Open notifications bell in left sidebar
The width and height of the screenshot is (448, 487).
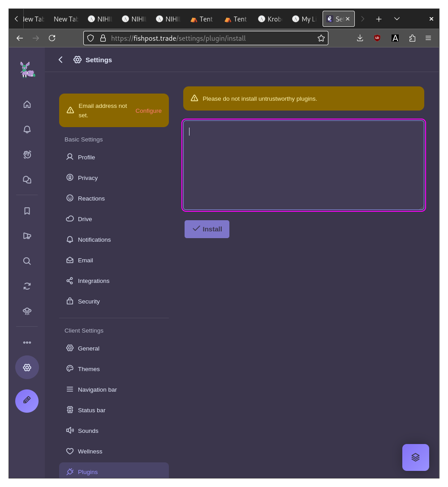click(x=27, y=129)
